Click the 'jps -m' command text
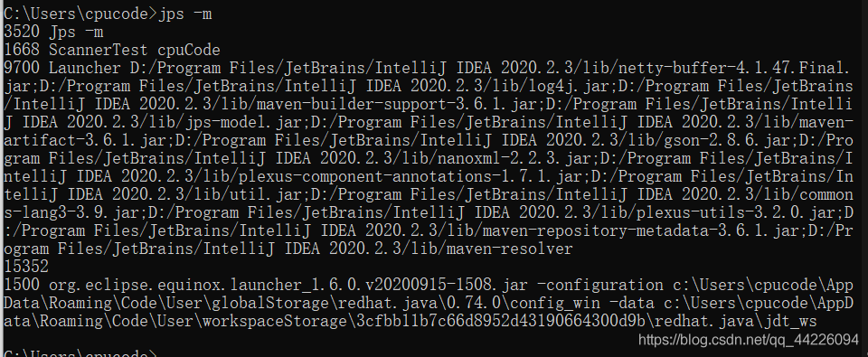Screen dimensions: 868x357 click(184, 14)
